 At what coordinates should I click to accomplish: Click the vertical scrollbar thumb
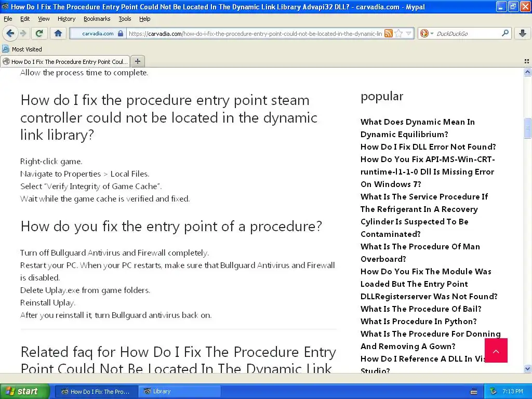tap(527, 128)
